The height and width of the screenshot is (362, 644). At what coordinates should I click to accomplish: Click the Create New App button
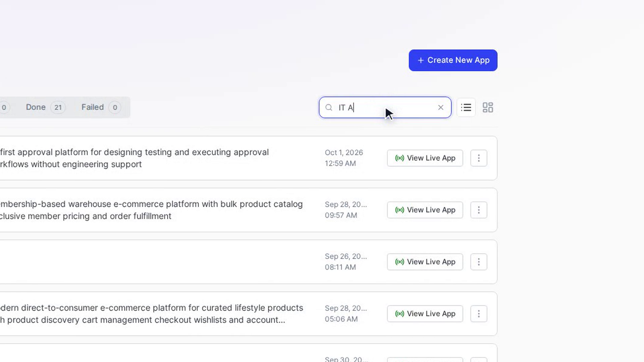pos(453,60)
